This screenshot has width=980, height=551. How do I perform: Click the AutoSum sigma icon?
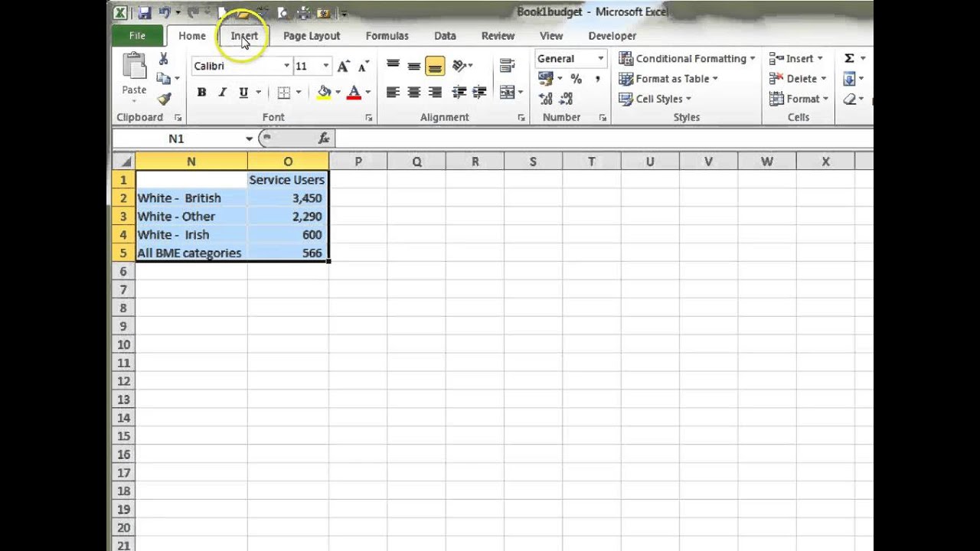[849, 58]
